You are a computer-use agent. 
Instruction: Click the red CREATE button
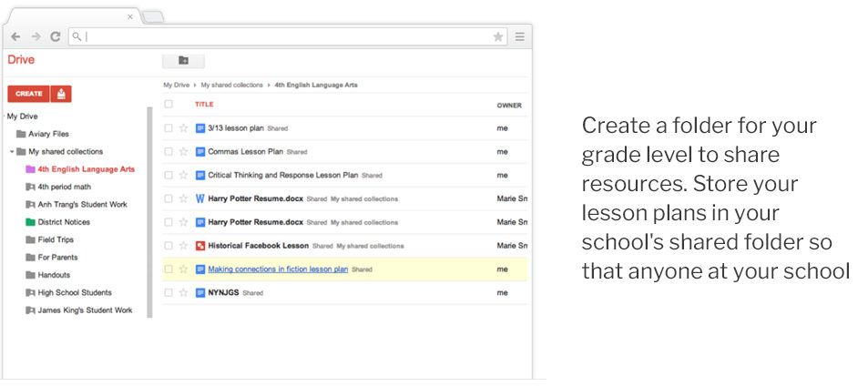pyautogui.click(x=28, y=94)
